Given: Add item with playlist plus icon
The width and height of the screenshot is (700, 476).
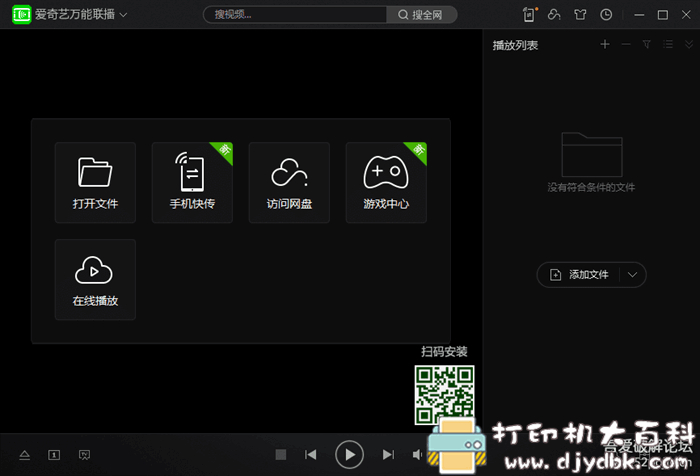Looking at the screenshot, I should [605, 44].
